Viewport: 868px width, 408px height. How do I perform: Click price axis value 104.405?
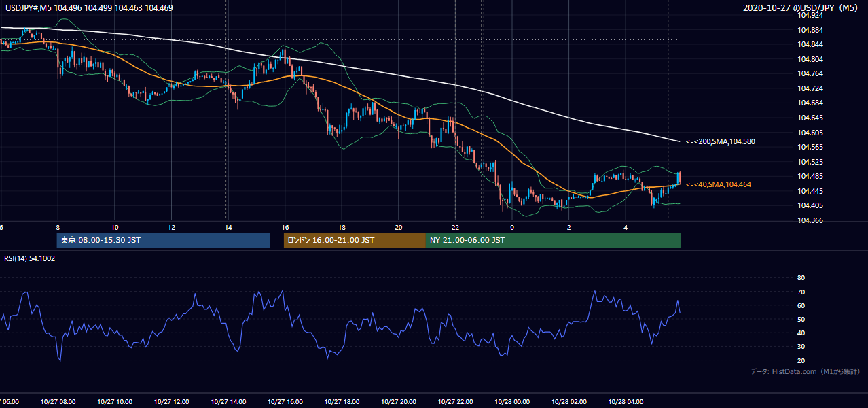810,205
